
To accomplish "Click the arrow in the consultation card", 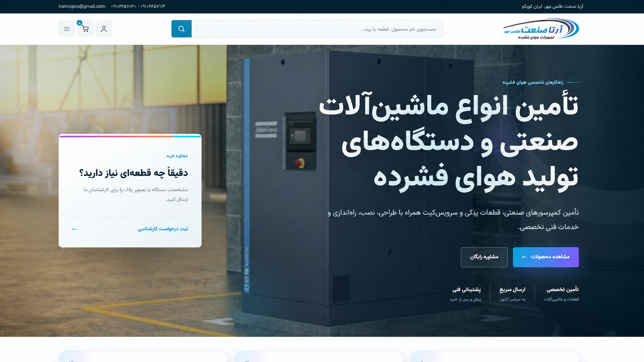I will coord(75,229).
